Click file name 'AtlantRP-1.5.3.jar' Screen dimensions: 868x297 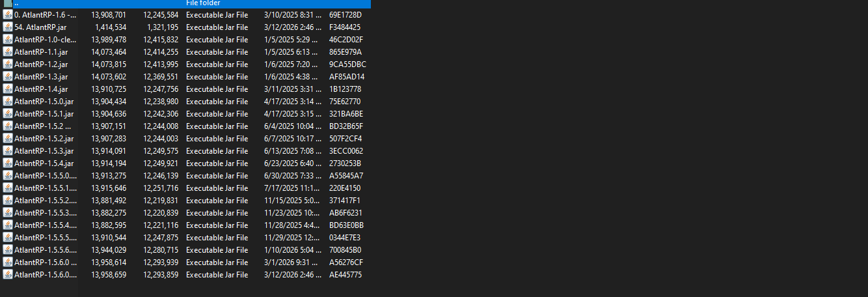(44, 150)
